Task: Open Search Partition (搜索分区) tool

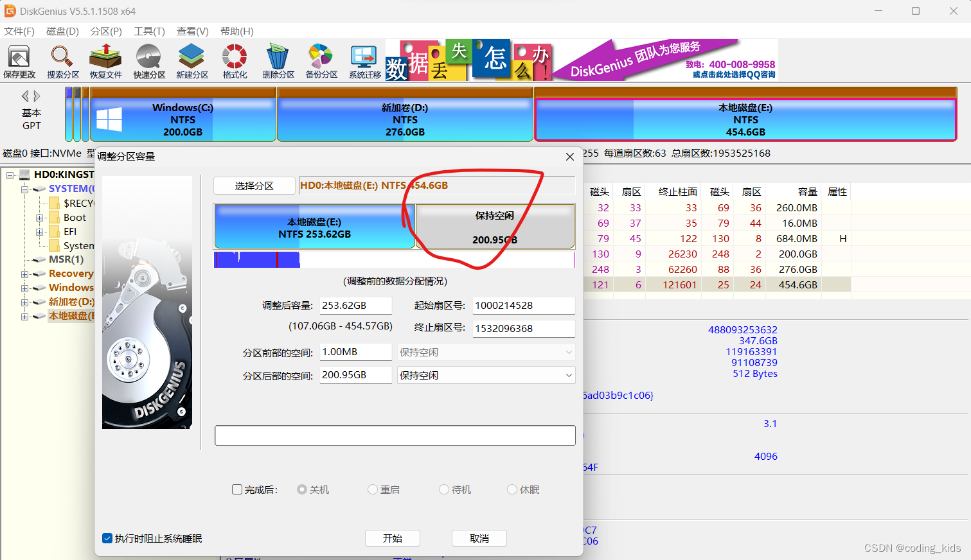Action: pyautogui.click(x=62, y=62)
